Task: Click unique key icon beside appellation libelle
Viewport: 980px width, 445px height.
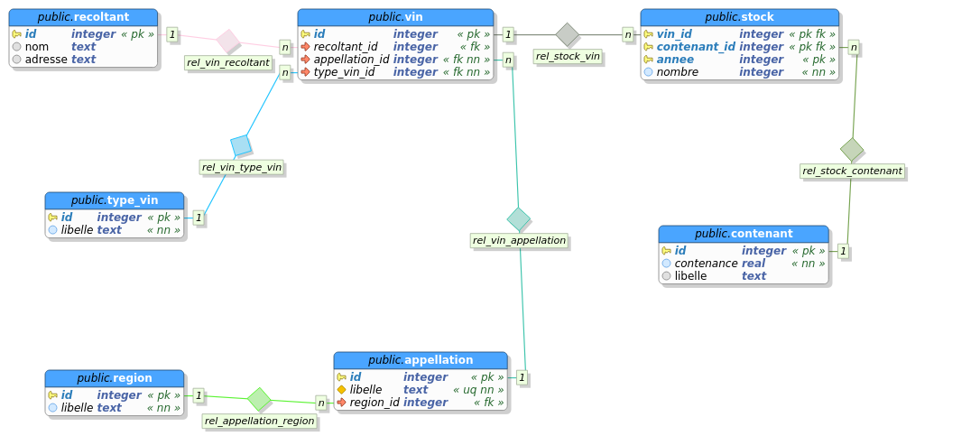Action: (341, 390)
